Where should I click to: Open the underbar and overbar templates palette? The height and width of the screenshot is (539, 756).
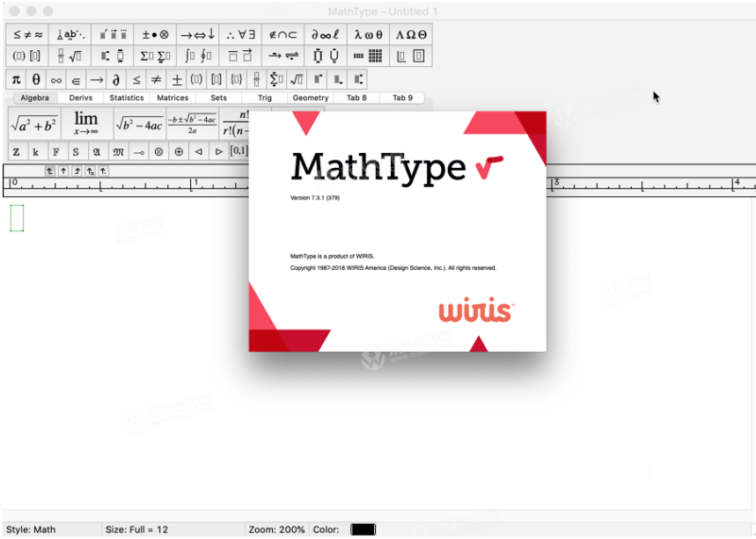(240, 56)
